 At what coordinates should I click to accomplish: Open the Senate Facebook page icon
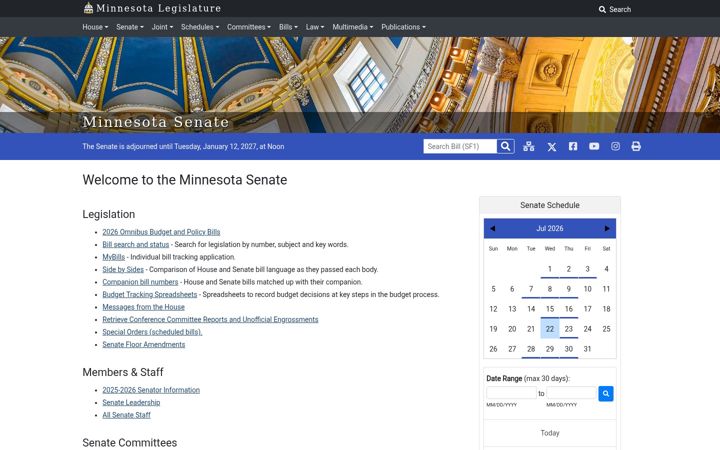[x=573, y=146]
